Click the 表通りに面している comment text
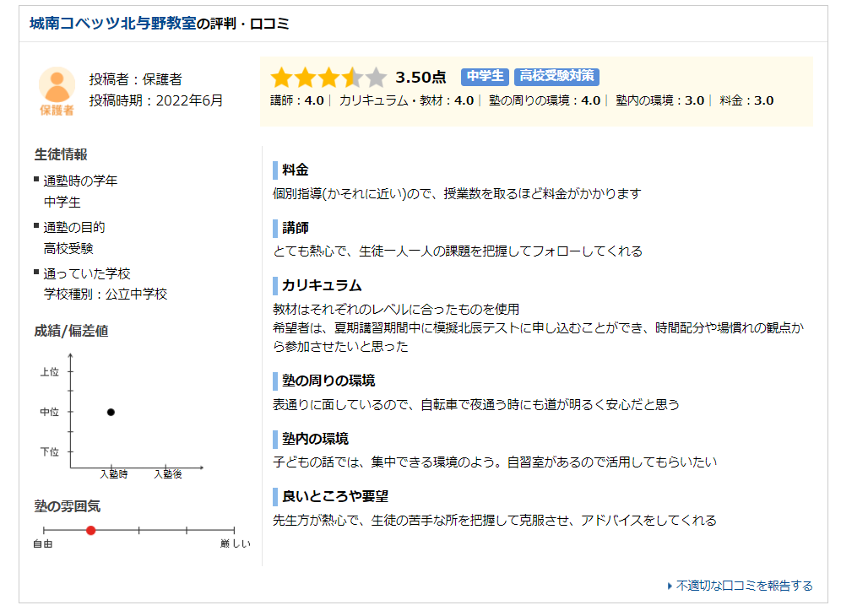 point(475,404)
